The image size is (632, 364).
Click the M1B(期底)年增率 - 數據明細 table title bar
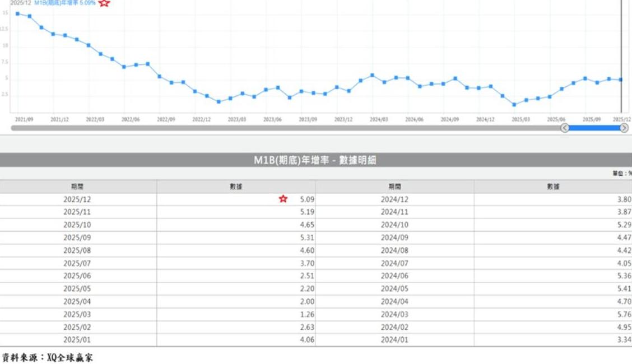315,160
